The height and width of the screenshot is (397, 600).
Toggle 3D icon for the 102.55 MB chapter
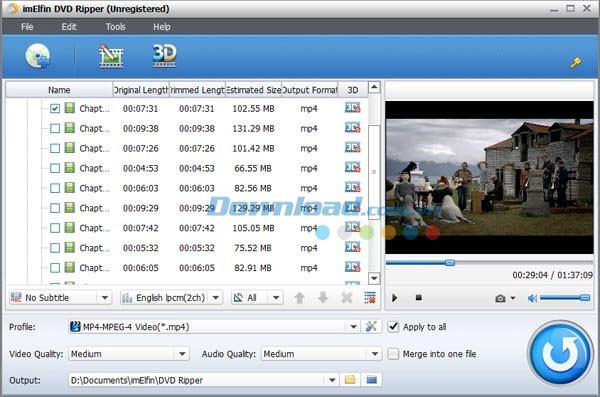click(x=352, y=108)
